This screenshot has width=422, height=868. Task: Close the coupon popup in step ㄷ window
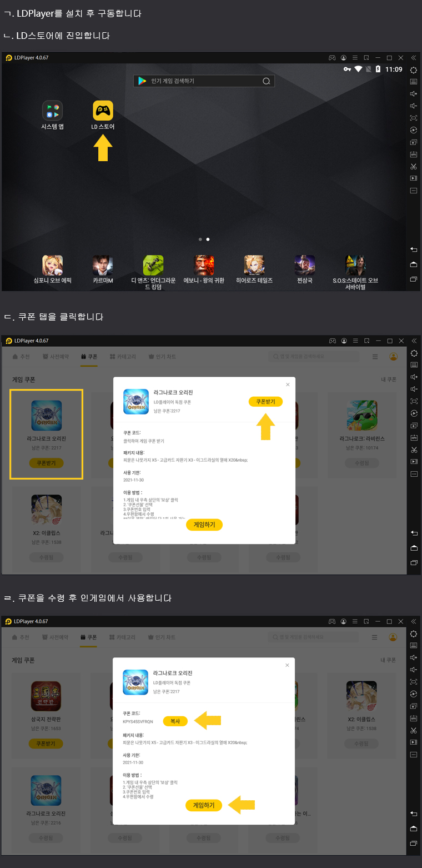(x=288, y=385)
